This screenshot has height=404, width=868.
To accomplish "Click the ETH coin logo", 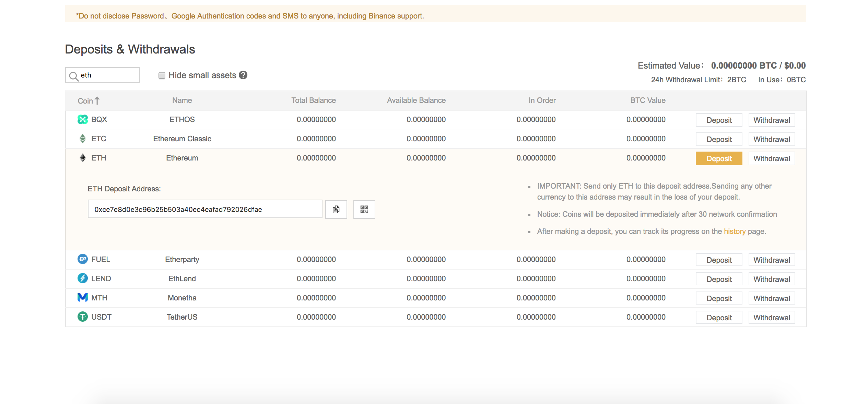I will point(83,158).
